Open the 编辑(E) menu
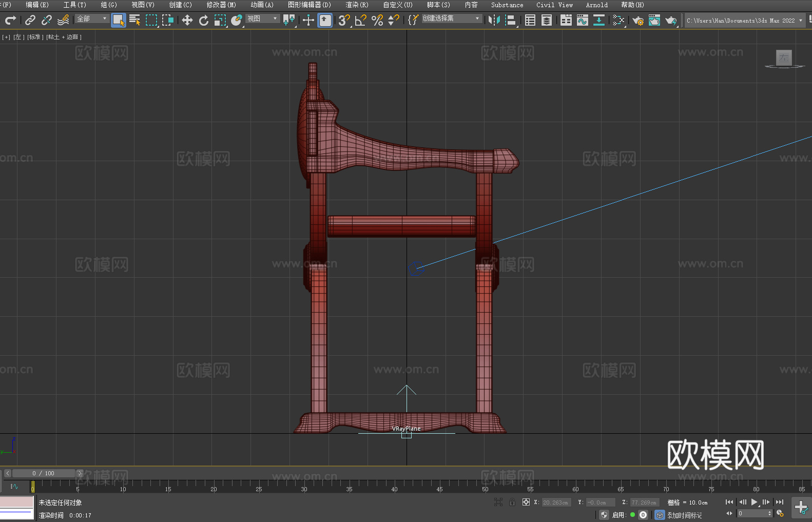This screenshot has width=812, height=522. click(x=37, y=5)
